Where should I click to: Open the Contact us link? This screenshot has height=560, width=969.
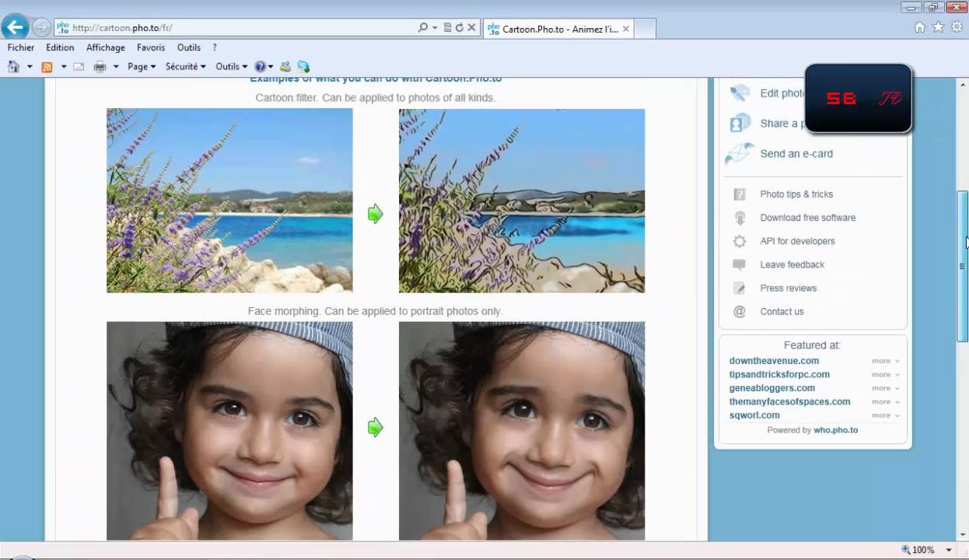click(782, 311)
